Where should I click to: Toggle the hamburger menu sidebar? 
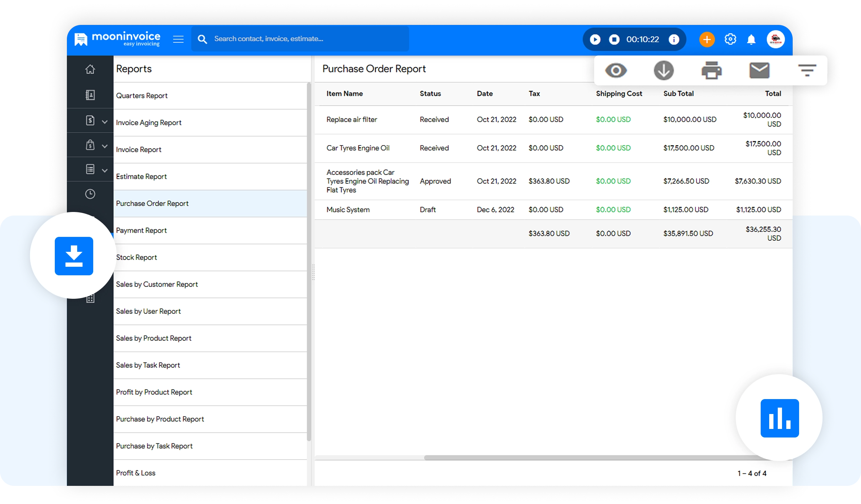178,39
